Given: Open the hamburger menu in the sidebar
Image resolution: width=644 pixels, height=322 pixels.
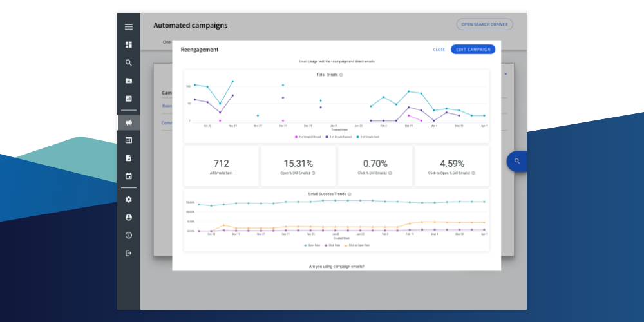Looking at the screenshot, I should [129, 26].
